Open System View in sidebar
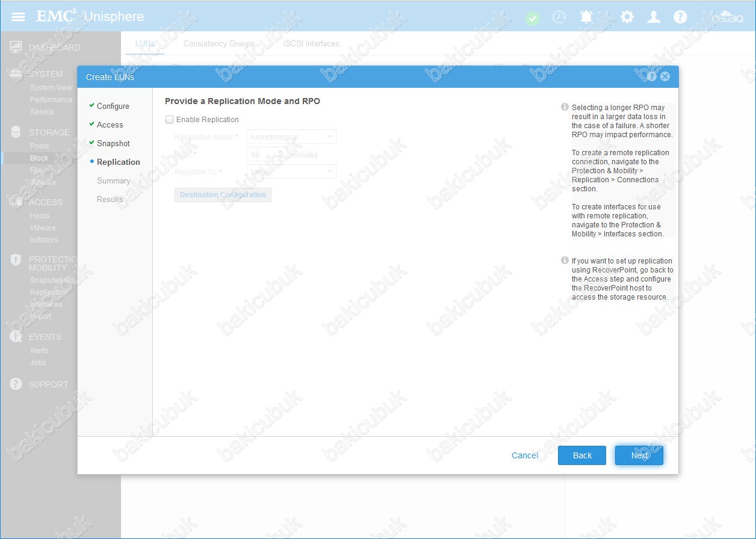The width and height of the screenshot is (756, 539). click(x=51, y=88)
